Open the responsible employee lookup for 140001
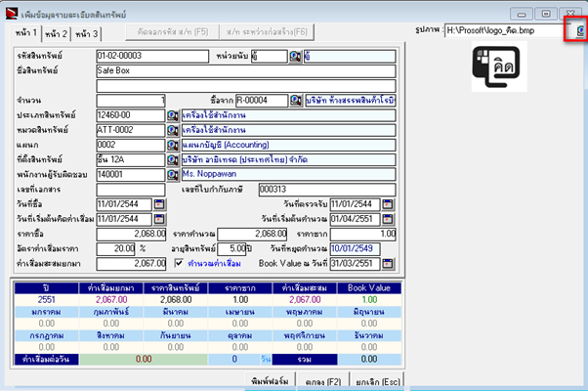588x391 pixels. pos(173,175)
